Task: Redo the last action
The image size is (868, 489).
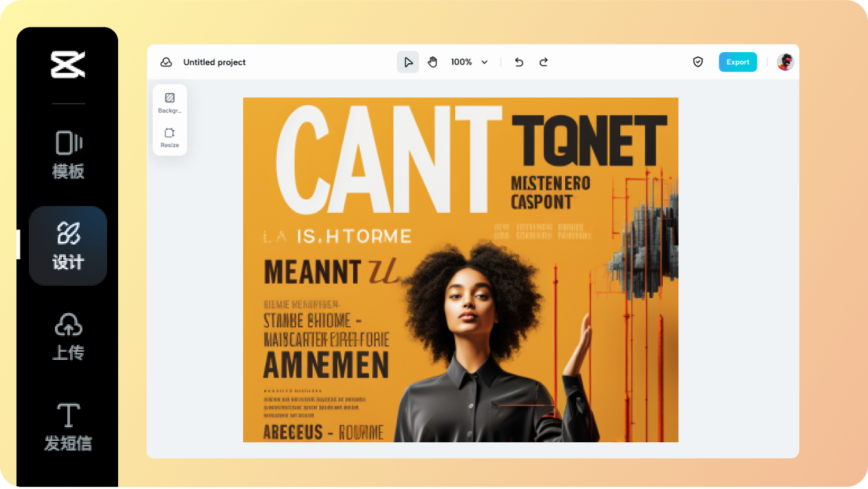Action: tap(543, 62)
